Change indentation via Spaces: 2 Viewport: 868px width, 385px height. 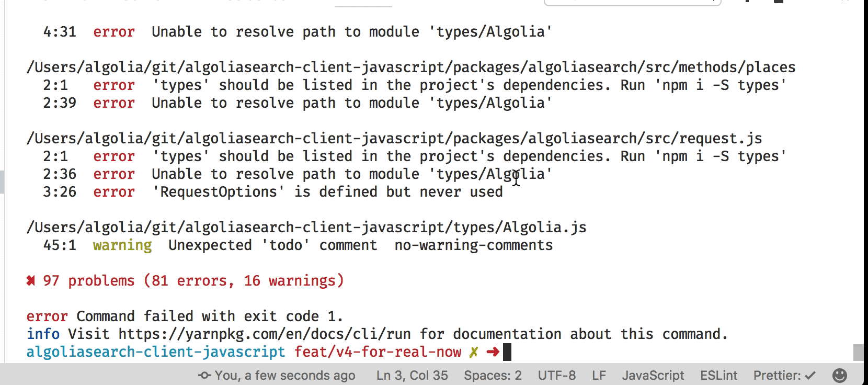(x=493, y=376)
